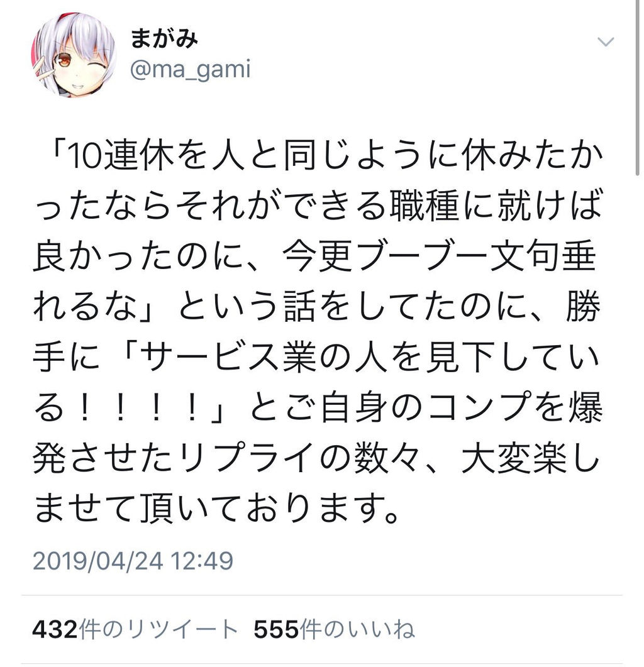Image resolution: width=644 pixels, height=667 pixels.
Task: View the 432件のリツイート list
Action: (x=135, y=629)
